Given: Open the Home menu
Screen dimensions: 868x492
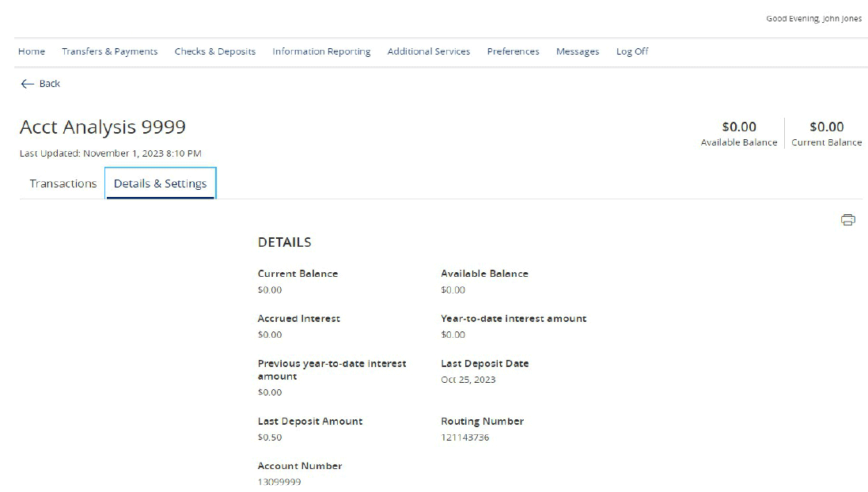Looking at the screenshot, I should tap(32, 51).
